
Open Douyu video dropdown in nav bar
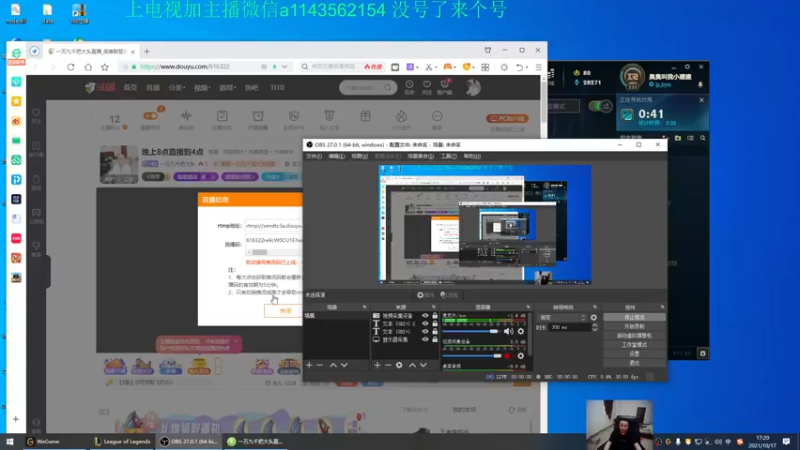(202, 88)
